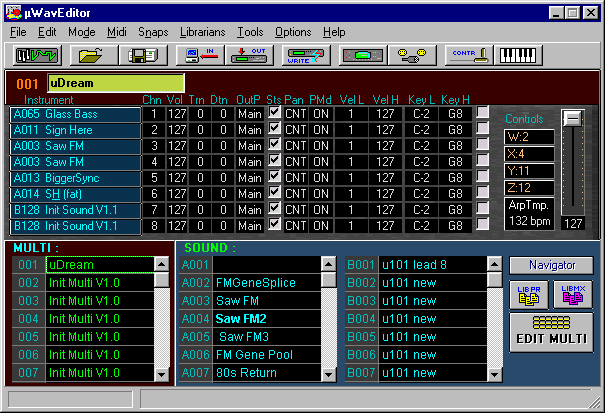Open file using the folder icon
The image size is (605, 413).
(91, 55)
